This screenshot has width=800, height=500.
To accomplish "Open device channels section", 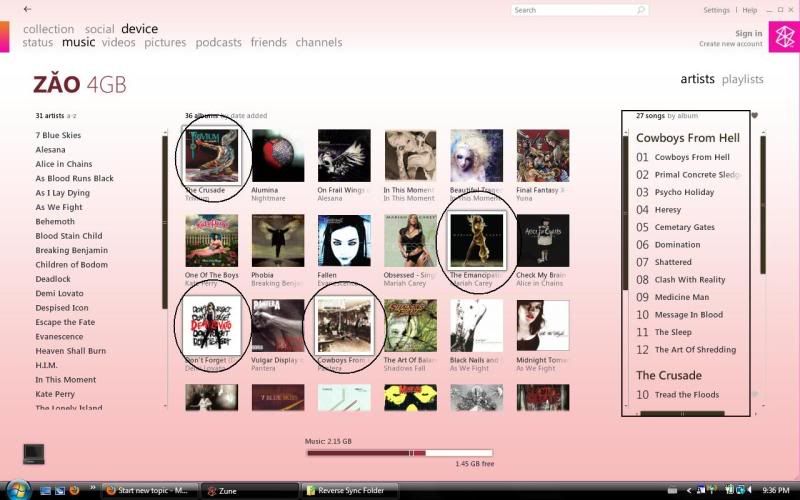I will coord(319,42).
